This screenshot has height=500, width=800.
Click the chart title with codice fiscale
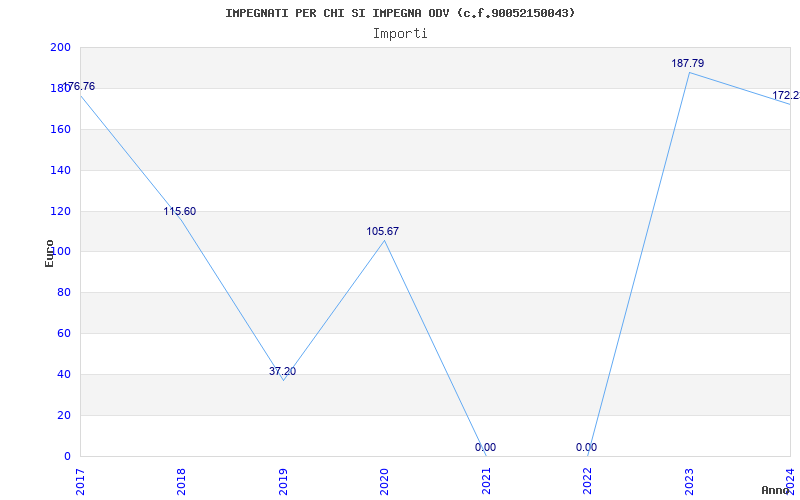point(400,13)
